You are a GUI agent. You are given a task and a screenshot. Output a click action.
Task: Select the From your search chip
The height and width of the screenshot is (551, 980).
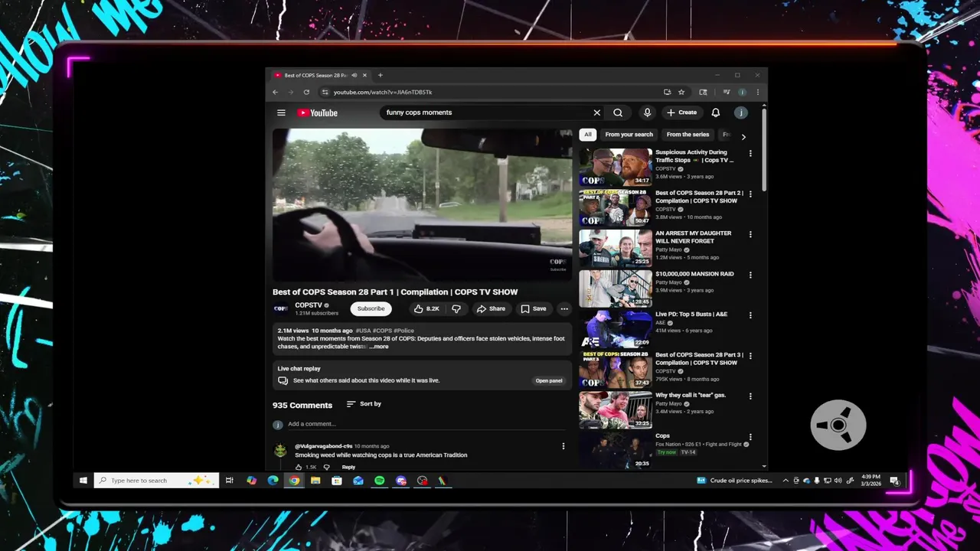(629, 135)
